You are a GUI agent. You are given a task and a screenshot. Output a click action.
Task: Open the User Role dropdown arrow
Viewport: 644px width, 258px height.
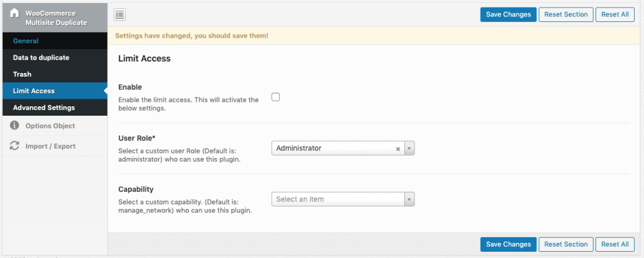pyautogui.click(x=409, y=149)
